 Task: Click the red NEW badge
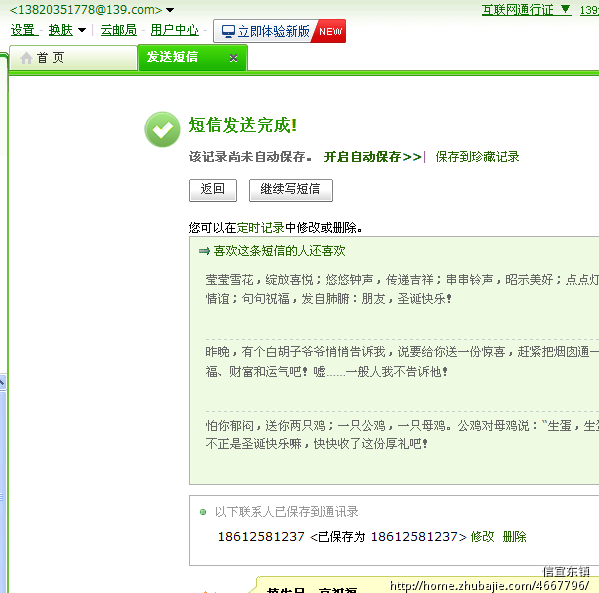click(330, 31)
